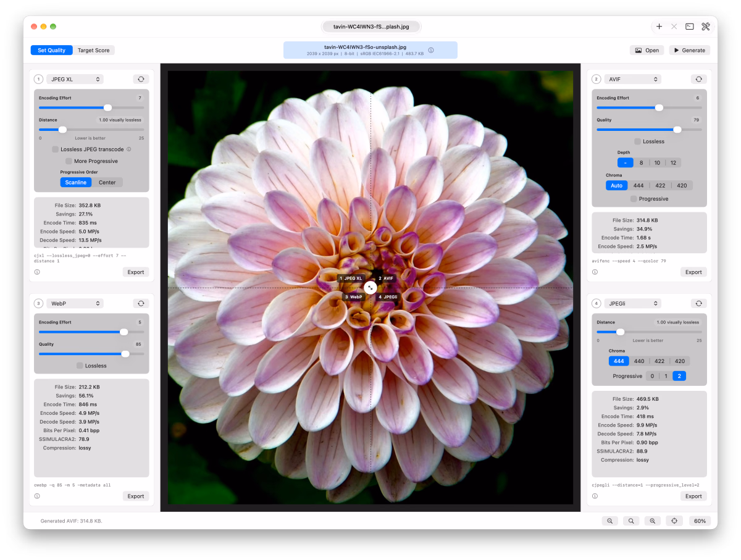This screenshot has width=741, height=560.
Task: Click info icon below the cjpegli command
Action: coord(595,496)
